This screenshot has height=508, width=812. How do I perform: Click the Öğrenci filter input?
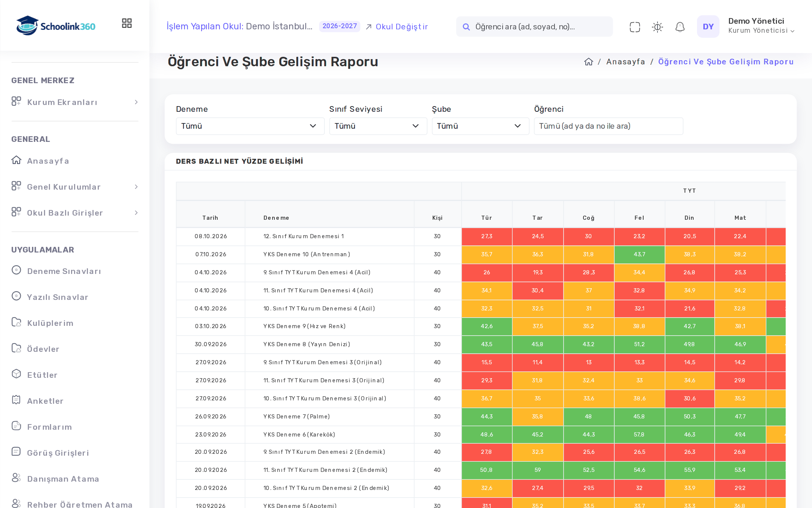[x=608, y=126]
